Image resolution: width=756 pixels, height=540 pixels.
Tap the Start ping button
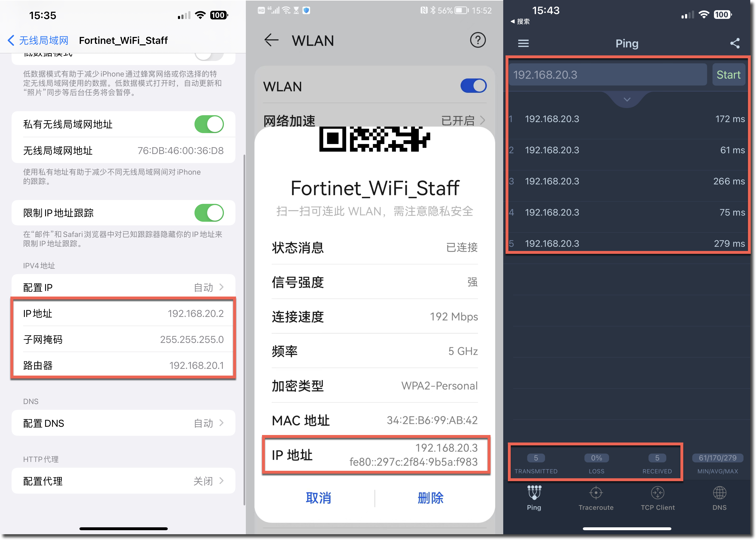tap(728, 75)
